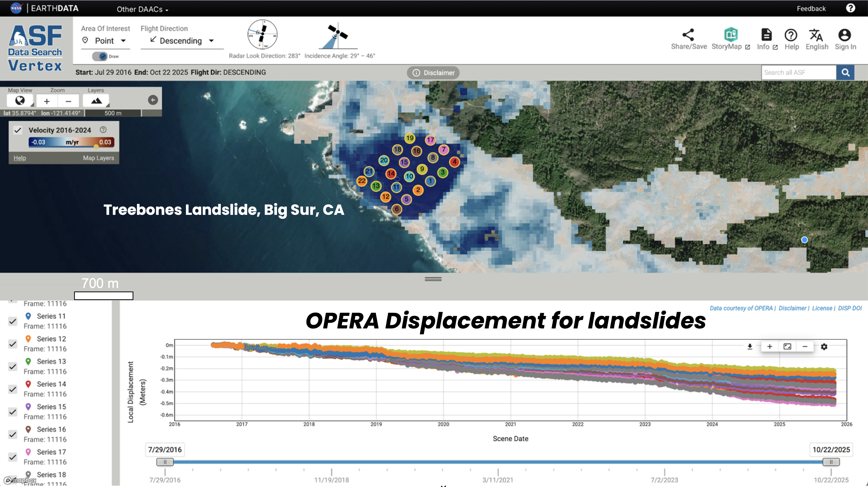The width and height of the screenshot is (868, 487).
Task: Click the chart download icon
Action: [x=750, y=347]
